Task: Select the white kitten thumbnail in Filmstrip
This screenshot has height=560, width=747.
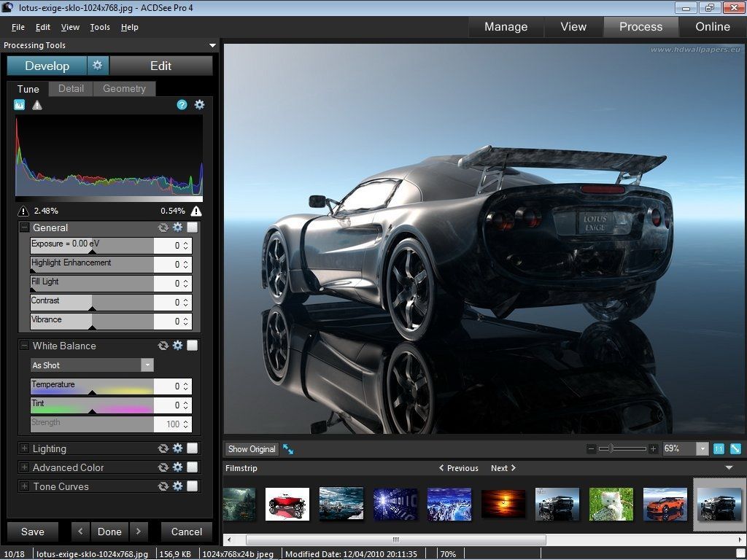Action: [611, 504]
